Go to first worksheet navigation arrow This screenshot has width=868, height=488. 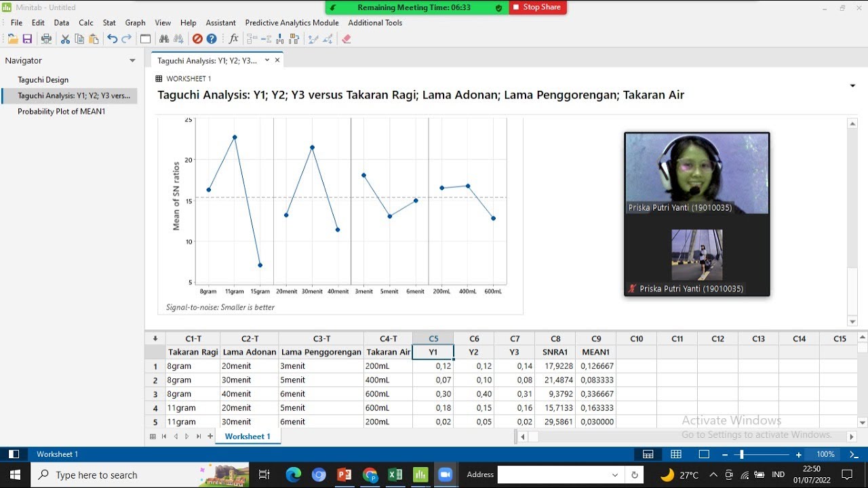coord(164,436)
